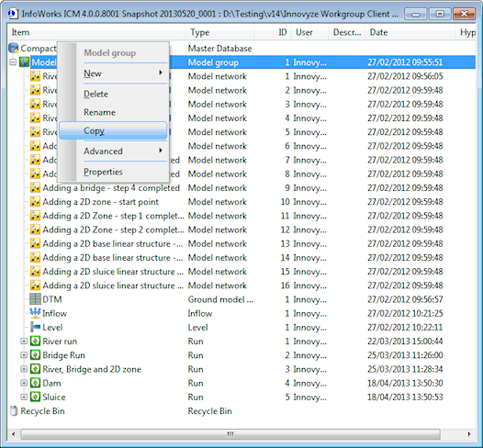Minimize the InfoWorks ICM window
Viewport: 483px width, 448px height.
click(416, 14)
